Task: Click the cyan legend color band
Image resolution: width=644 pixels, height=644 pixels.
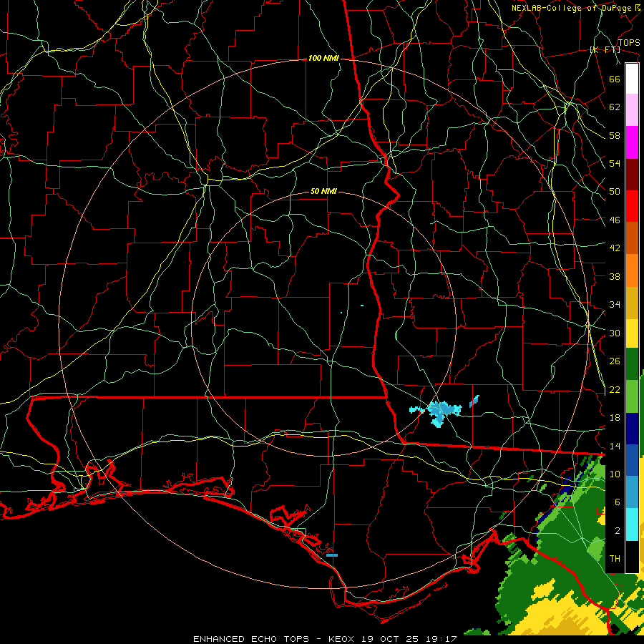Action: click(632, 525)
